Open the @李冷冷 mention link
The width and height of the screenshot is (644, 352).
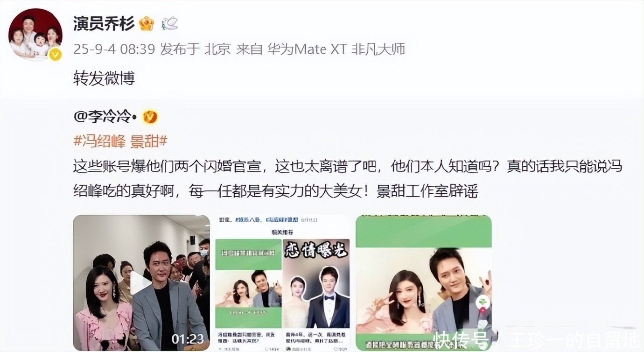click(x=105, y=117)
